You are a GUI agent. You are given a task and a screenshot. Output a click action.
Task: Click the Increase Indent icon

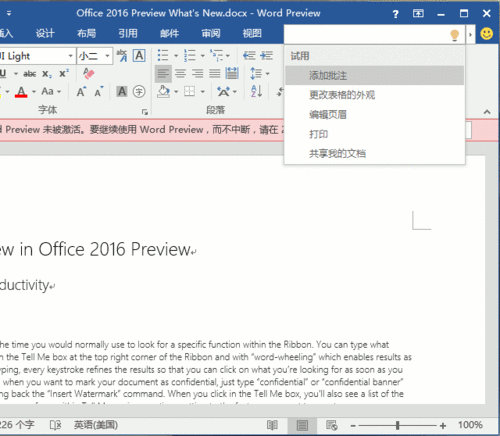(266, 55)
